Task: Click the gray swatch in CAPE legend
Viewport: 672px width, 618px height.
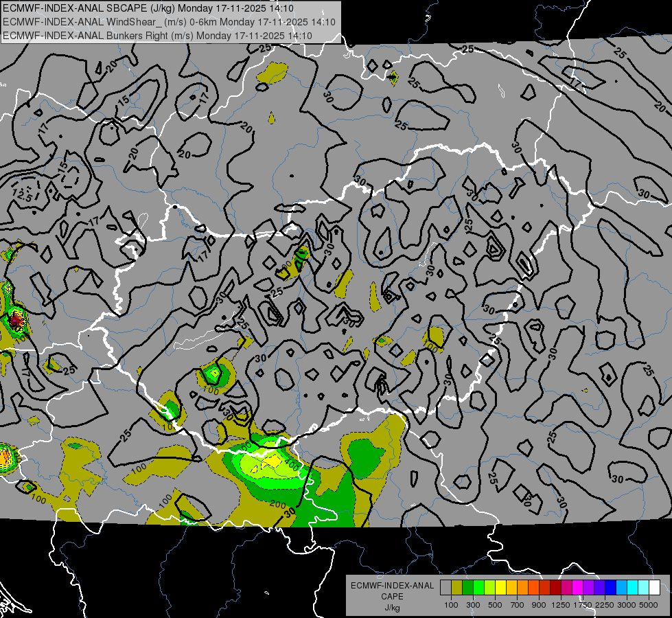Action: click(445, 588)
